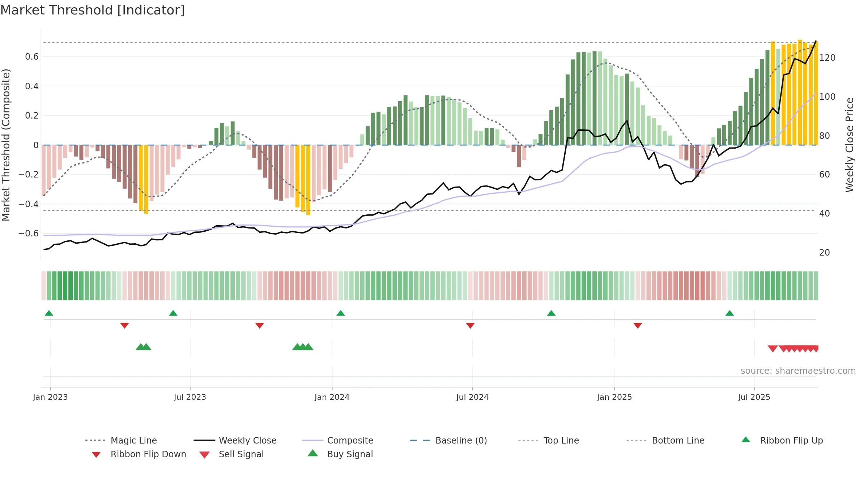Click Ribbon Flip Down marker between Jul 2023 and Jan 2024
This screenshot has width=868, height=488.
coord(260,326)
